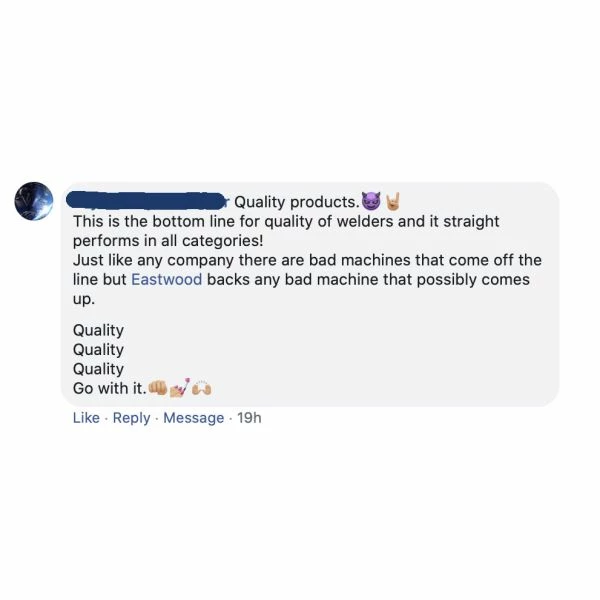Click the nail polish emoji
The height and width of the screenshot is (600, 600).
click(179, 388)
